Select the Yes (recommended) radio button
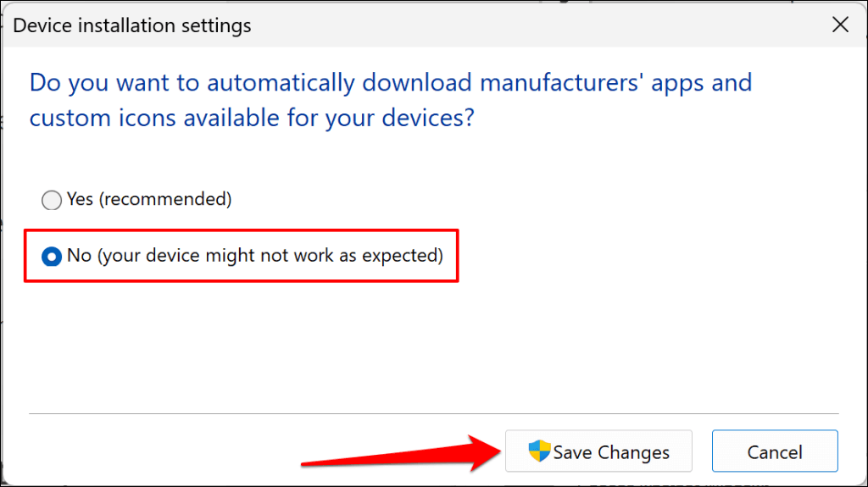The height and width of the screenshot is (487, 868). point(52,200)
